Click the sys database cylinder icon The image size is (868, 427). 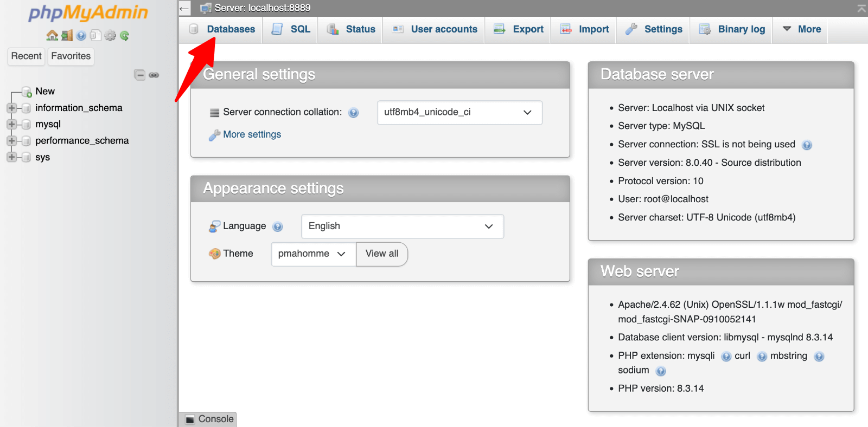click(26, 158)
